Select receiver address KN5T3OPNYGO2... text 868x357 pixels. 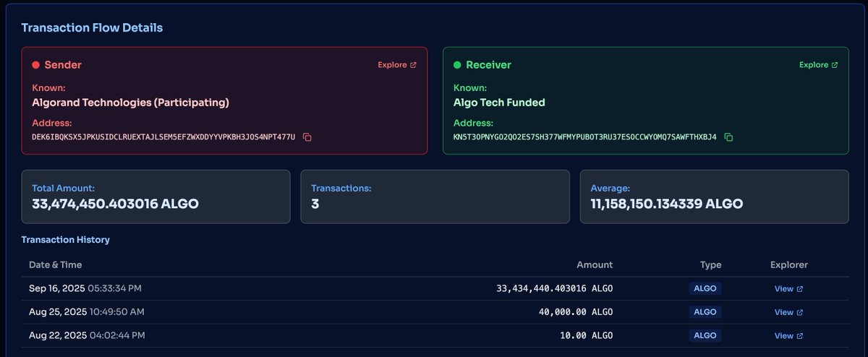tap(584, 137)
